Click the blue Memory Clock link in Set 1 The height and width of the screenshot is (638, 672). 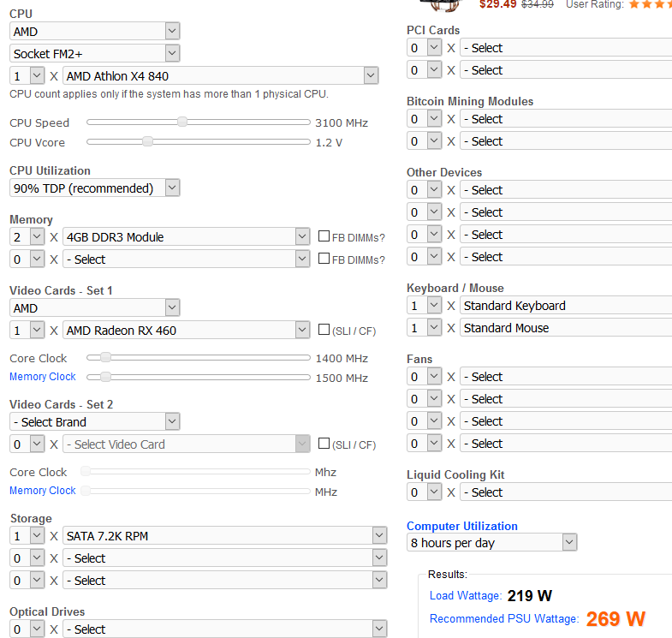click(x=43, y=377)
